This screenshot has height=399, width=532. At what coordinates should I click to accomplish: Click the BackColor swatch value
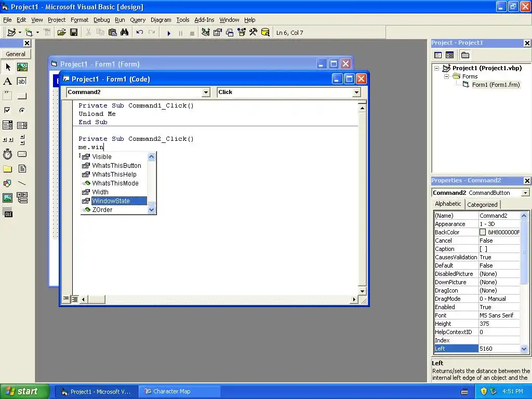click(483, 232)
